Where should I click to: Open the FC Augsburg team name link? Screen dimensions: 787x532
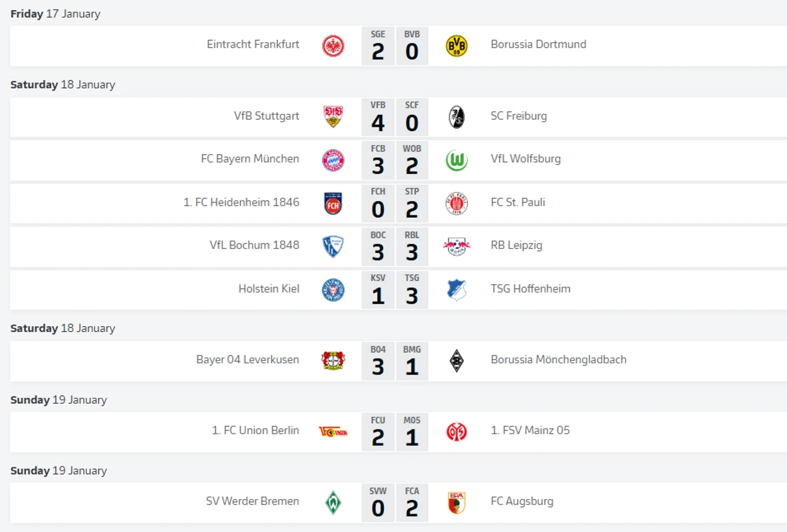522,501
